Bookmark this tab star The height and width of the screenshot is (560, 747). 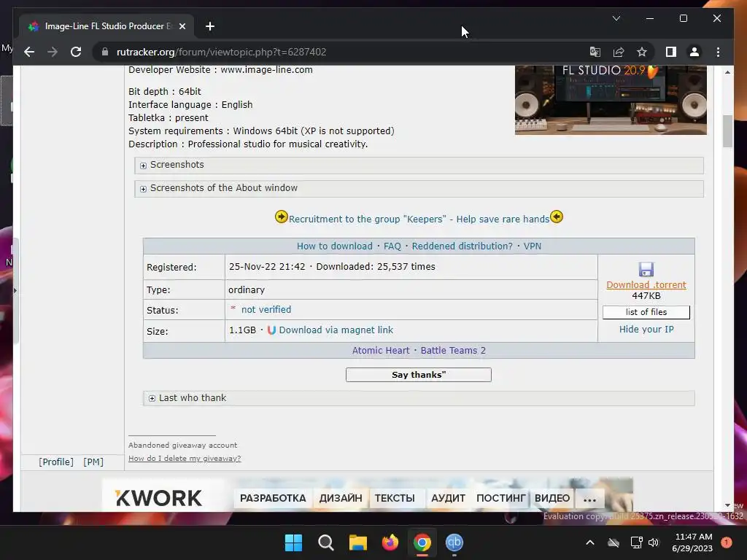(642, 52)
